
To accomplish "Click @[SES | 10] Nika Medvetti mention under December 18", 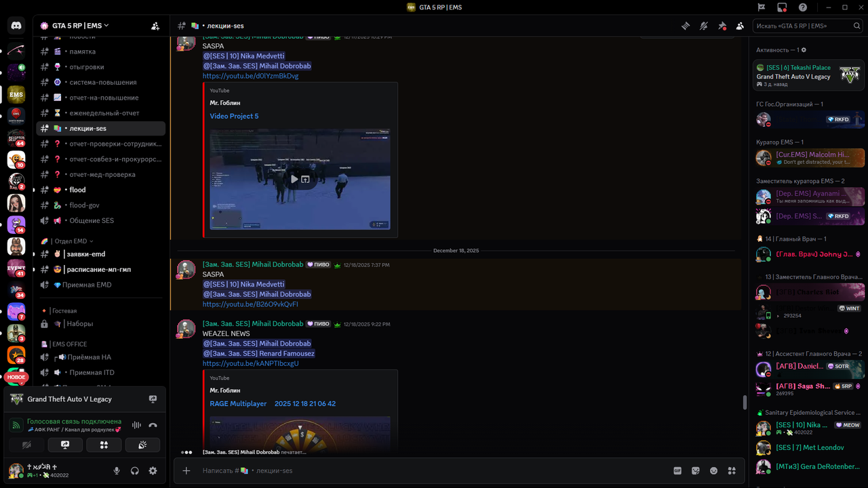I will 244,284.
